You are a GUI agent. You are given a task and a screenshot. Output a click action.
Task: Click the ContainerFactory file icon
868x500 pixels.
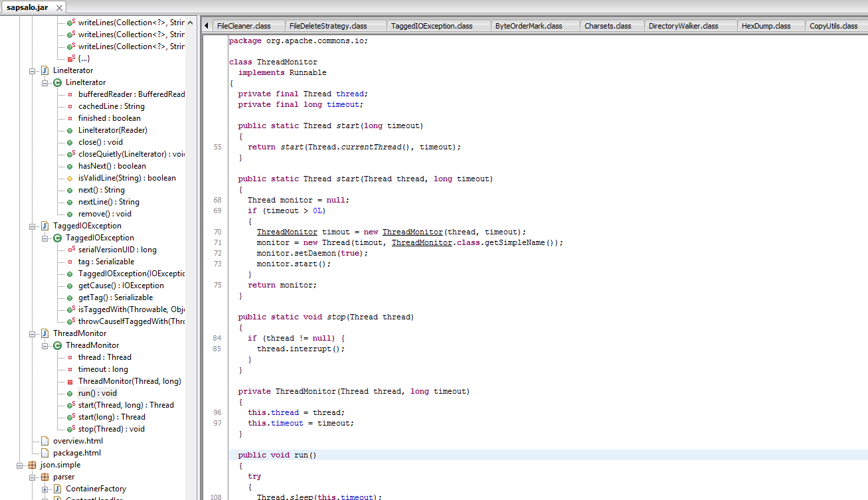click(57, 489)
